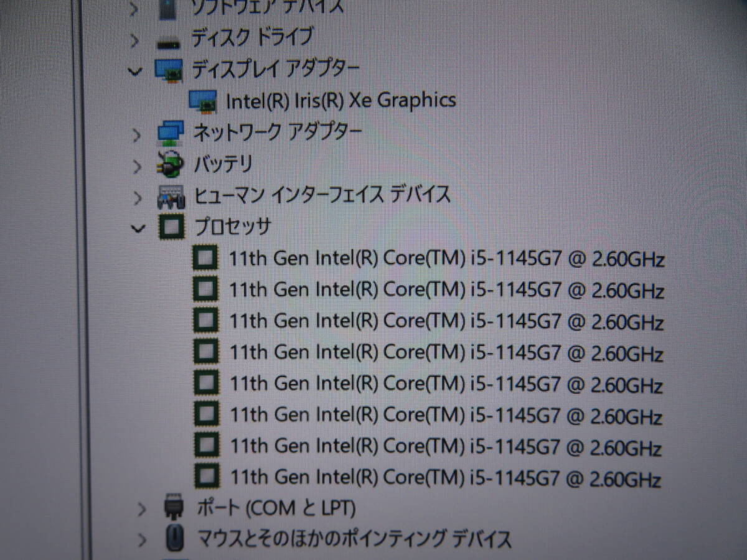
Task: Expand the バッテリ category
Action: [x=138, y=166]
